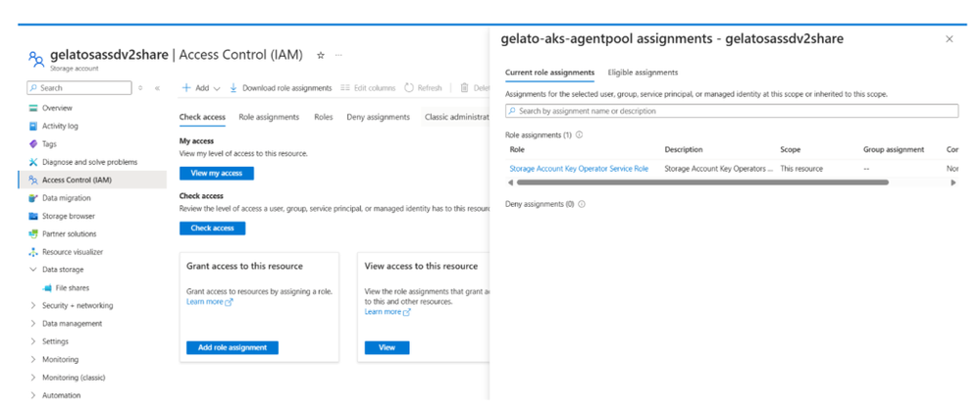Expand the Monitoring (classic) section
980x412 pixels.
(33, 378)
